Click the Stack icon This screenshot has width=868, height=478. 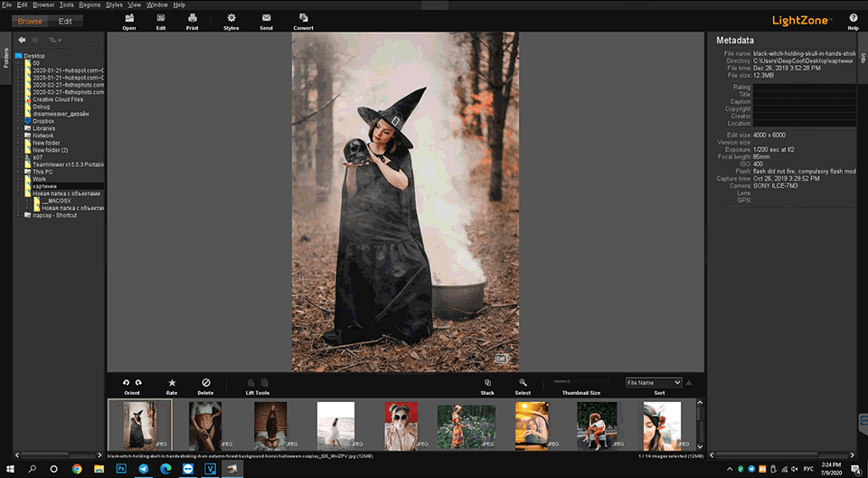[487, 382]
